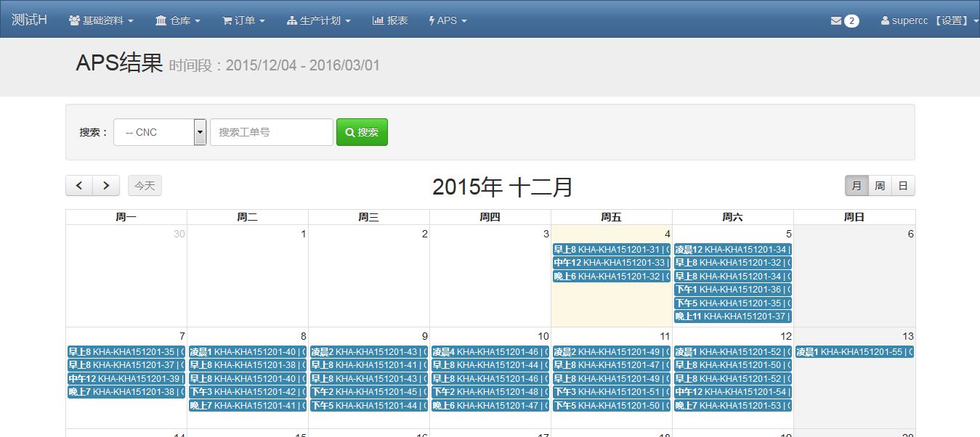Expand the 仓库 warehouse dropdown
This screenshot has width=980, height=437.
click(x=177, y=20)
